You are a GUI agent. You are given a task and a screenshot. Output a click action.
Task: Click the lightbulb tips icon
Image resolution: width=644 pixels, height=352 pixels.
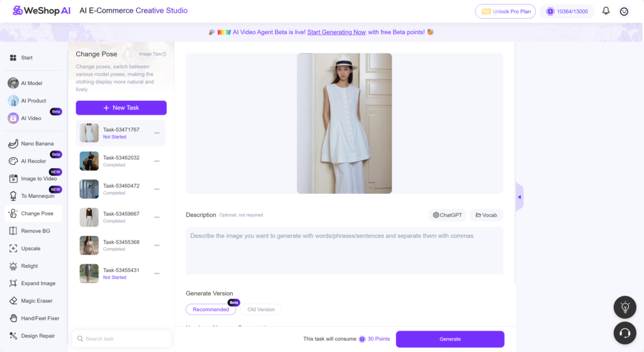(625, 307)
